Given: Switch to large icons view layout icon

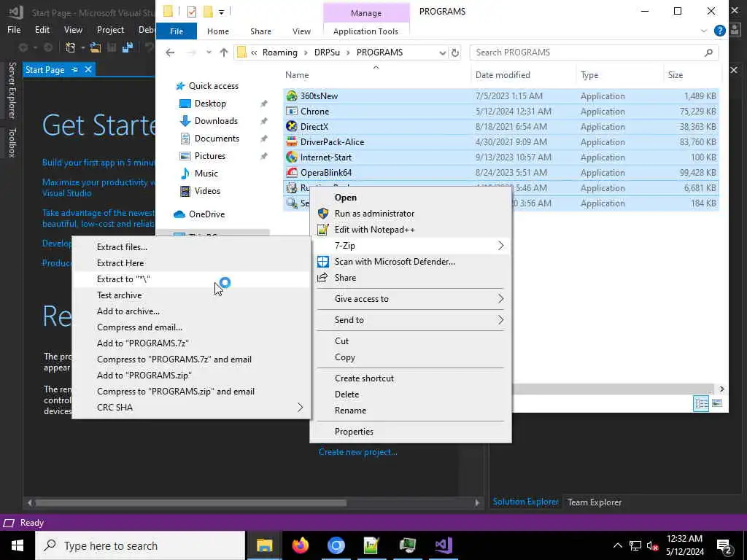Looking at the screenshot, I should pos(716,404).
